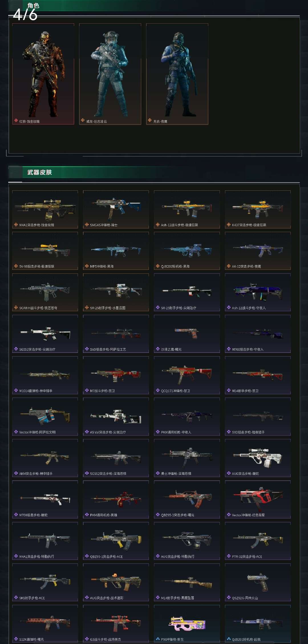Select the 威龙-壮志凌云 character card
Screen dimensions: 308x644
tap(110, 74)
